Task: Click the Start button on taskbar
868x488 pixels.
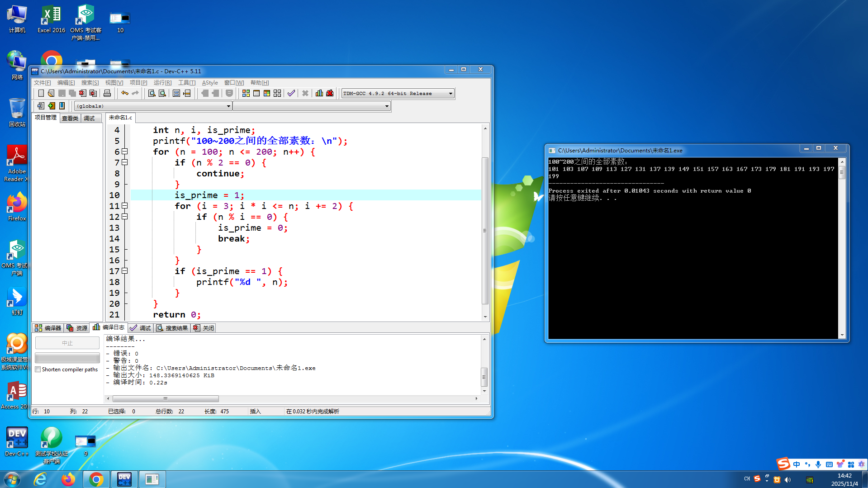Action: (12, 479)
